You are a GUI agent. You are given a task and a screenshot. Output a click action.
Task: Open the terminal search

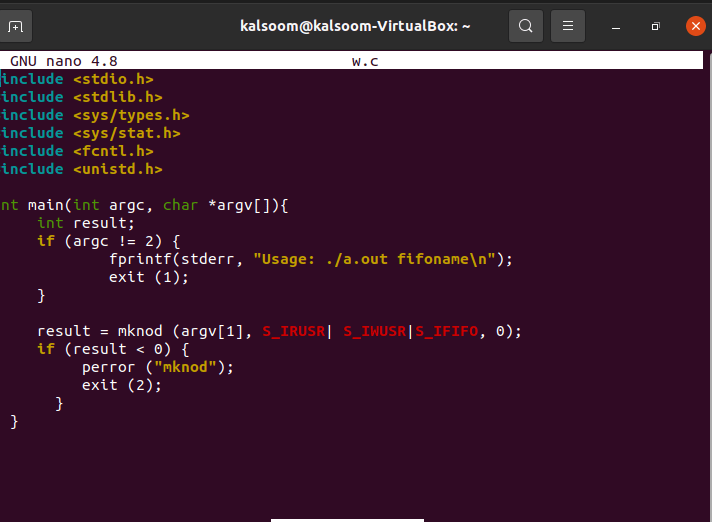pos(525,26)
